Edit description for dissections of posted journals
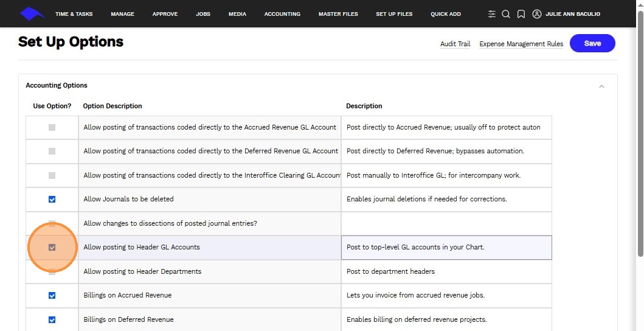The height and width of the screenshot is (331, 644). pyautogui.click(x=446, y=223)
